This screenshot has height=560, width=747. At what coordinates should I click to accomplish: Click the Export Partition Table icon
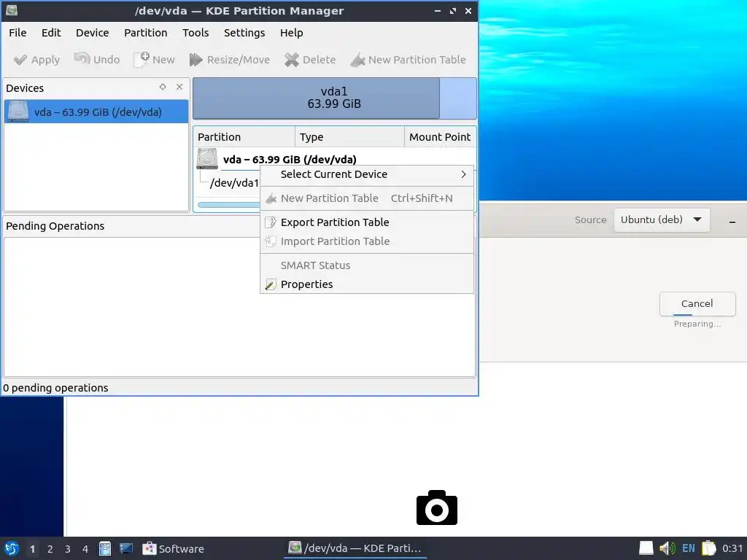tap(271, 222)
